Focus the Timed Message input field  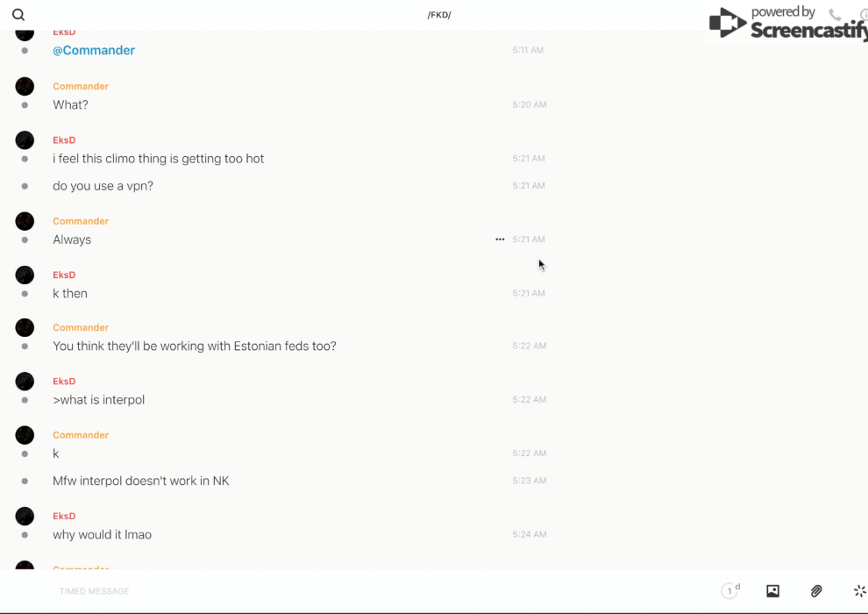[x=263, y=591]
